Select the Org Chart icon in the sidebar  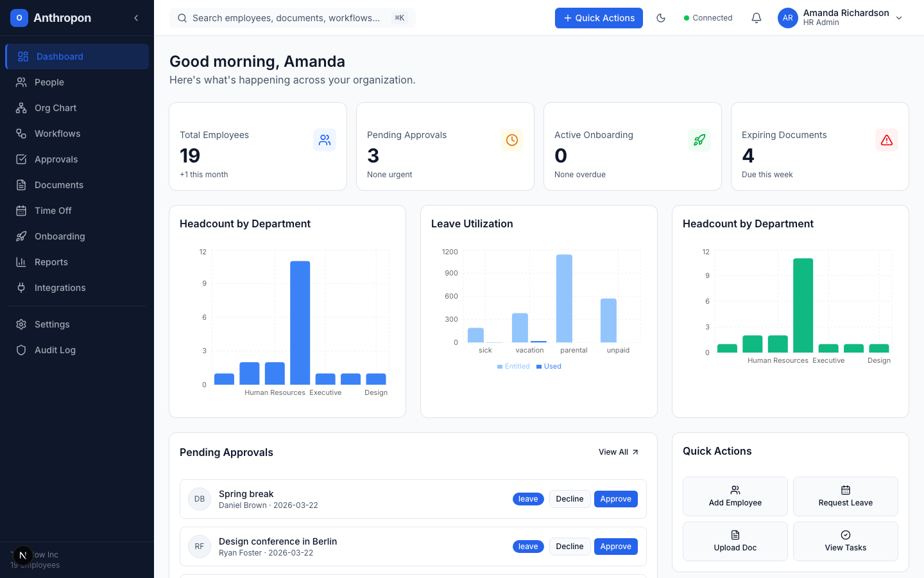[x=22, y=108]
